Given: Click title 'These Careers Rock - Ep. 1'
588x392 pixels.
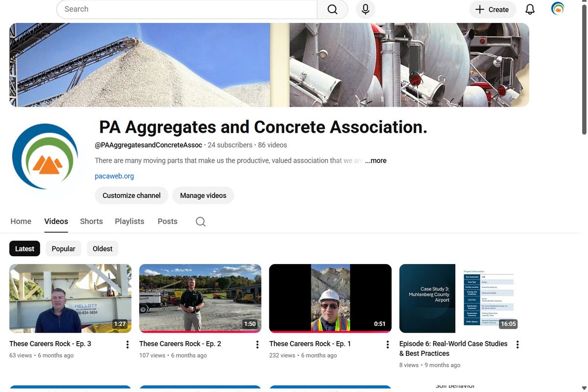Looking at the screenshot, I should [310, 344].
